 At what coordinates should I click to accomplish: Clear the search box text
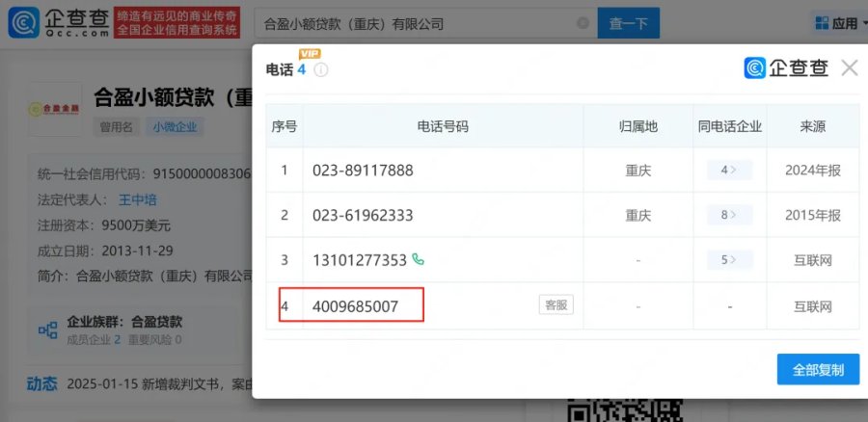pos(583,23)
